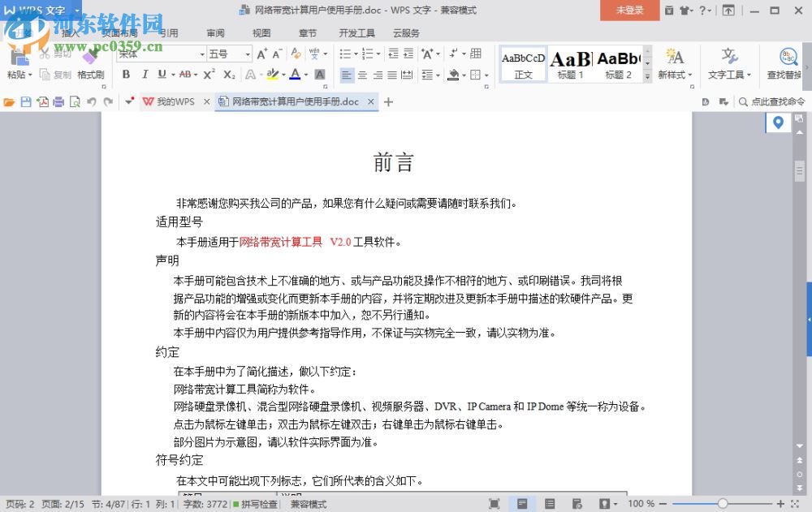Apply the 标题 1 style

570,63
